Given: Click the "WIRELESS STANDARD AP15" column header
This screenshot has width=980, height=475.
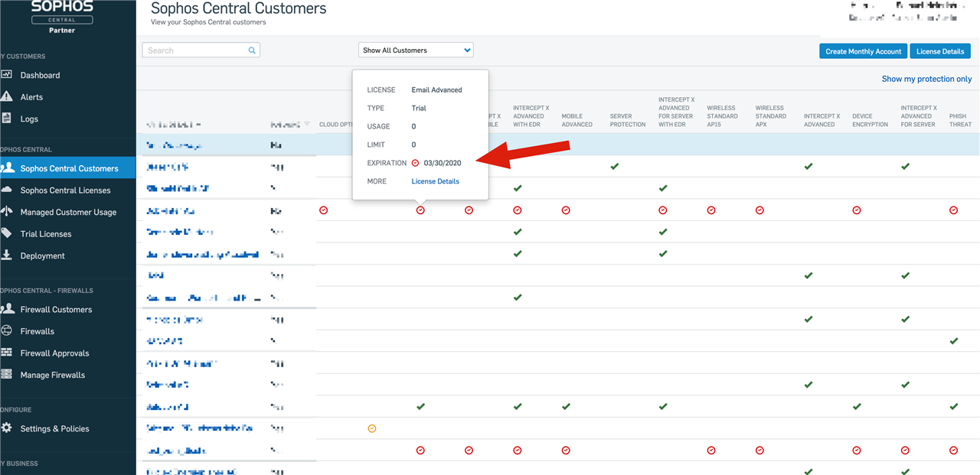Looking at the screenshot, I should tap(722, 116).
